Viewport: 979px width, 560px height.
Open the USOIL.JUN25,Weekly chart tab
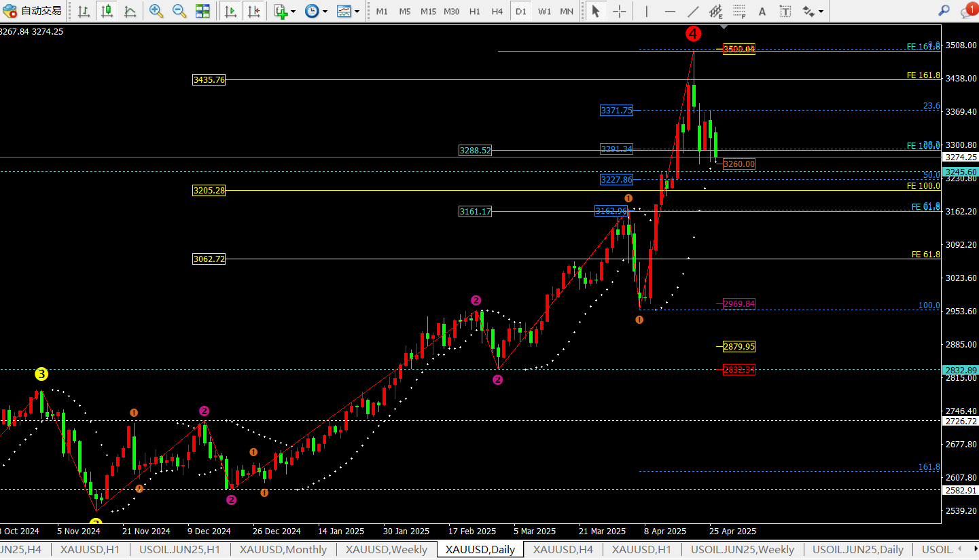point(742,550)
